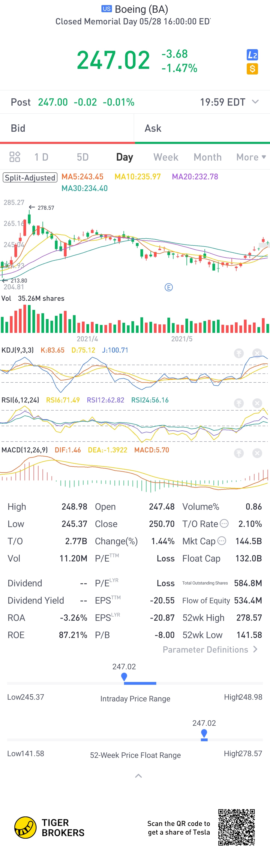
Task: Switch to 5D chart tab
Action: (x=82, y=157)
